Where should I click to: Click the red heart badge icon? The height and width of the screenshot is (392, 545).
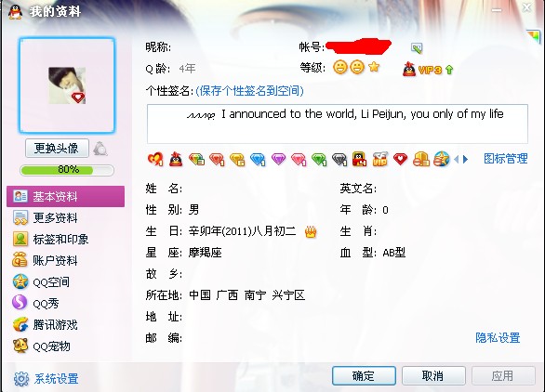point(401,159)
